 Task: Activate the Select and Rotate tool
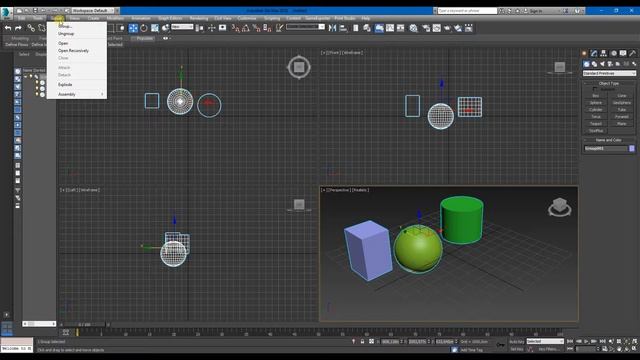click(x=144, y=28)
